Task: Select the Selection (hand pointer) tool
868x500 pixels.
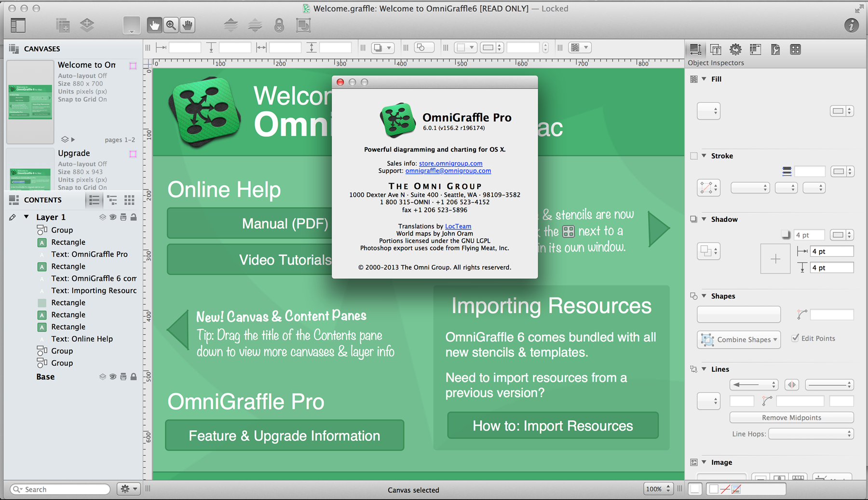Action: pyautogui.click(x=154, y=25)
